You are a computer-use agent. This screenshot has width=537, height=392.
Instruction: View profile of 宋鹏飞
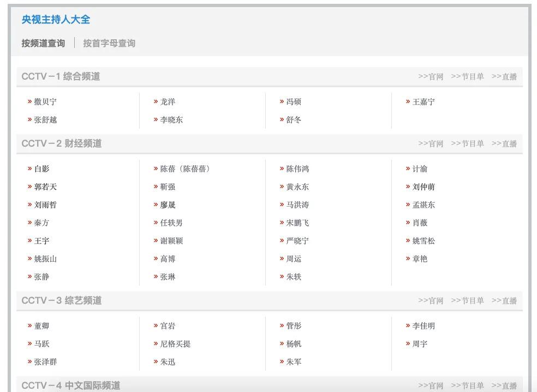(297, 222)
